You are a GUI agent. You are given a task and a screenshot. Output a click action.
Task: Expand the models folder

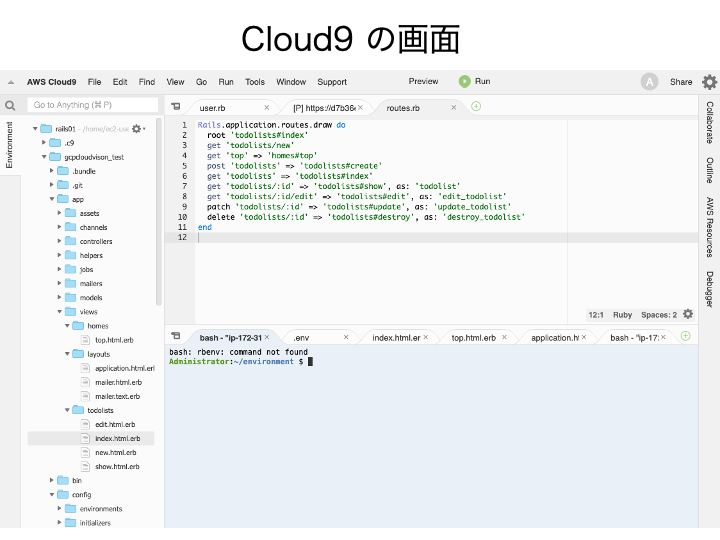click(x=59, y=298)
